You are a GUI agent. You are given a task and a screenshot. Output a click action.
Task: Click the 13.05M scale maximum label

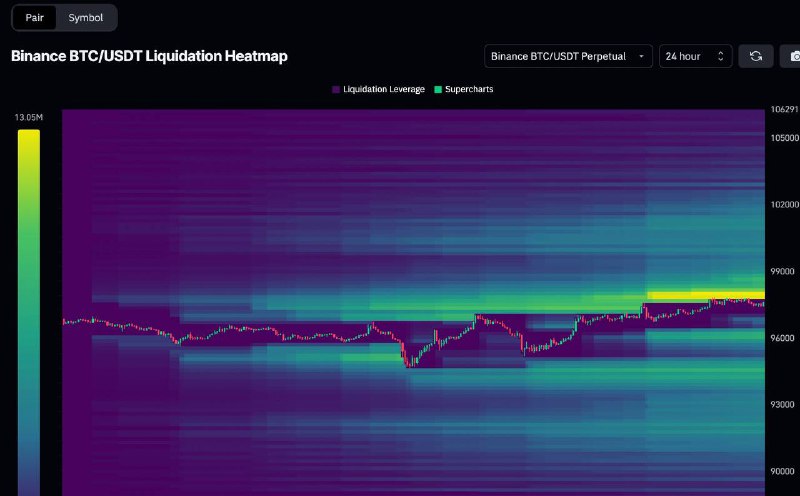[29, 117]
